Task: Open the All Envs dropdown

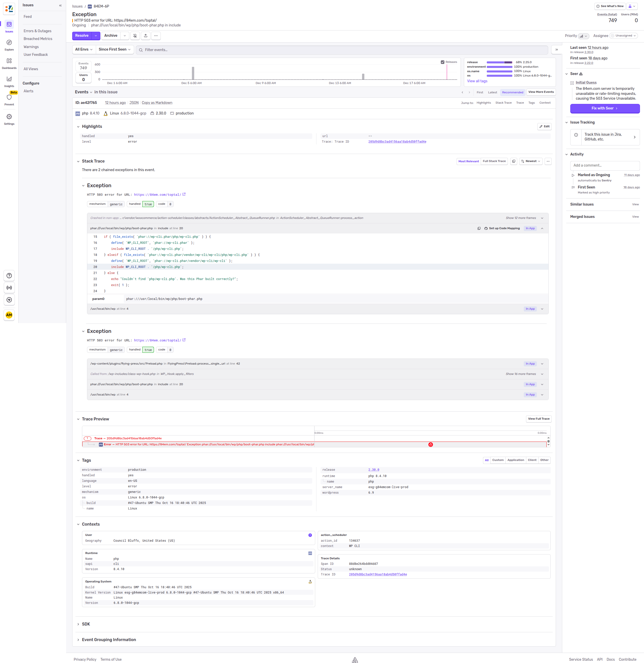Action: [83, 49]
